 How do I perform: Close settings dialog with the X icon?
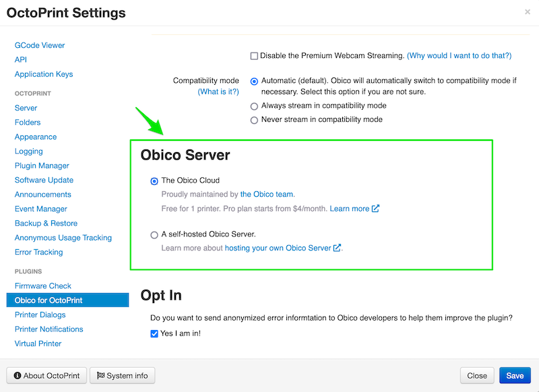click(528, 12)
